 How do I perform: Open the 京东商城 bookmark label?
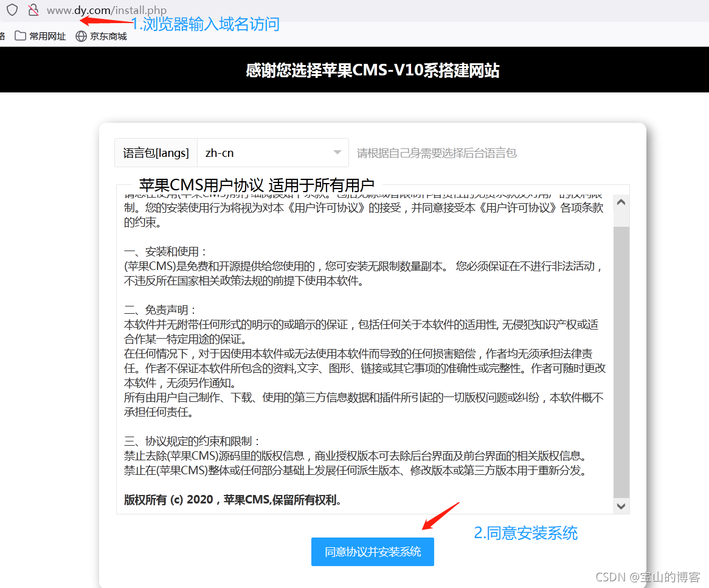tap(108, 36)
